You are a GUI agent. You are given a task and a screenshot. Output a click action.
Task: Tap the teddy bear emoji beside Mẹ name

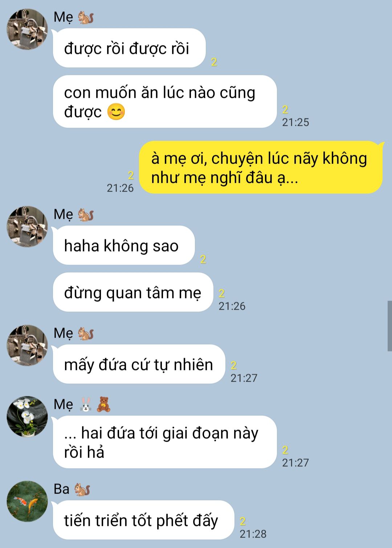pos(103,404)
